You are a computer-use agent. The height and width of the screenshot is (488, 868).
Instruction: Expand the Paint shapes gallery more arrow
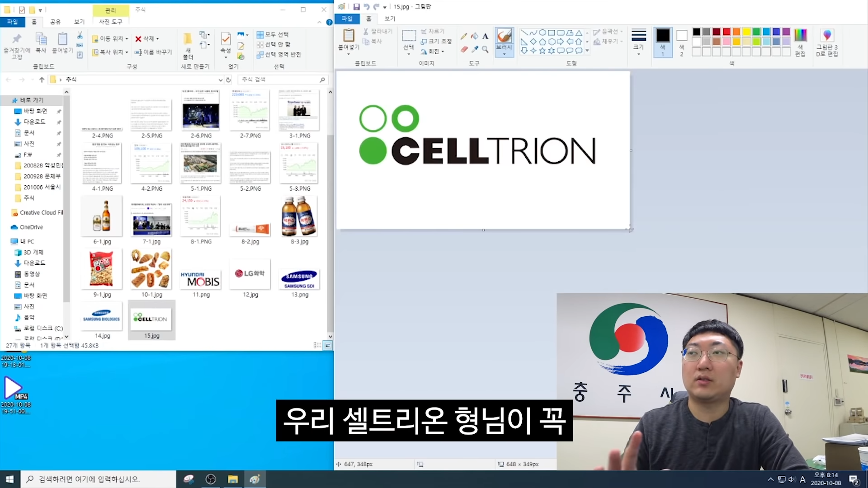pos(587,51)
